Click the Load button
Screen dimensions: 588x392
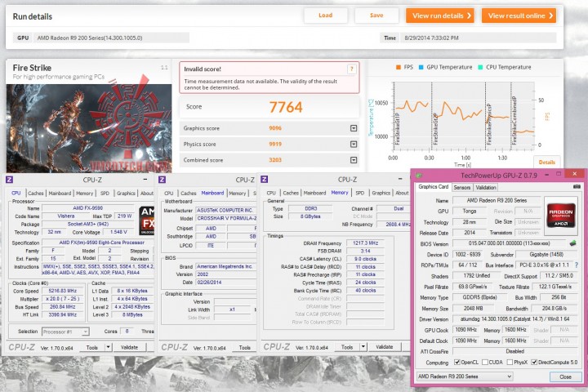point(326,16)
